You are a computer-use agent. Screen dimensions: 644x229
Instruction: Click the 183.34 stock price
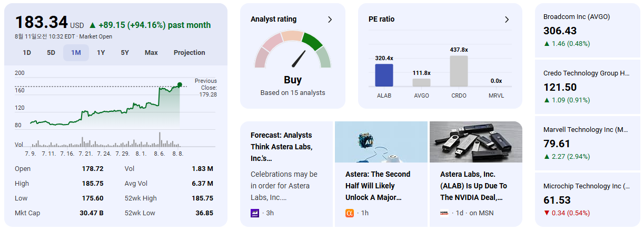click(x=42, y=23)
